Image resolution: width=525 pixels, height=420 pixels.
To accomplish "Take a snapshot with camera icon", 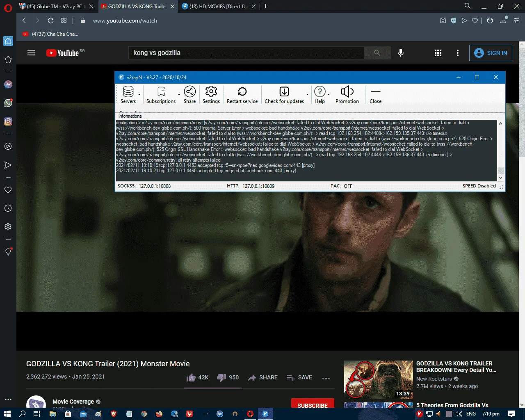I will [x=443, y=21].
